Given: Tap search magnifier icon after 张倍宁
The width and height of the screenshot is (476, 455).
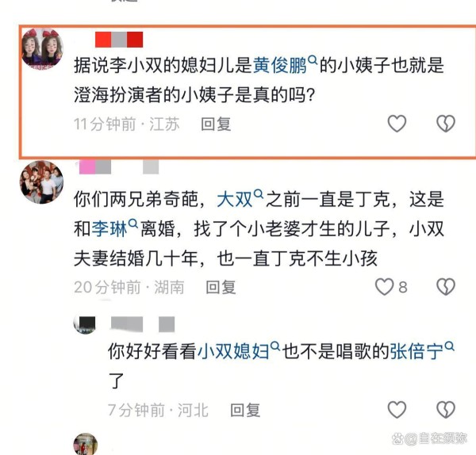Looking at the screenshot, I should (x=449, y=346).
